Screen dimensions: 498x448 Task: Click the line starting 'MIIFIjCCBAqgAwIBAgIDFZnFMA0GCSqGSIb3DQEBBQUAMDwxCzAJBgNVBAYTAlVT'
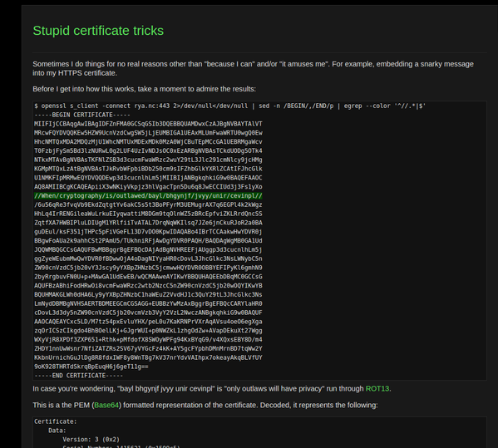click(148, 124)
